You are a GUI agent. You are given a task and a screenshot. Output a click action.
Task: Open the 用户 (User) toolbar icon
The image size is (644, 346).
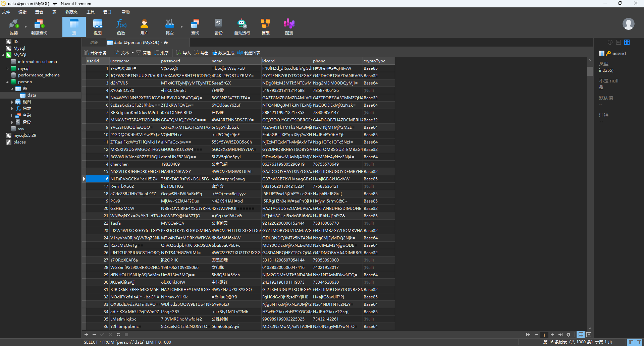coord(145,27)
